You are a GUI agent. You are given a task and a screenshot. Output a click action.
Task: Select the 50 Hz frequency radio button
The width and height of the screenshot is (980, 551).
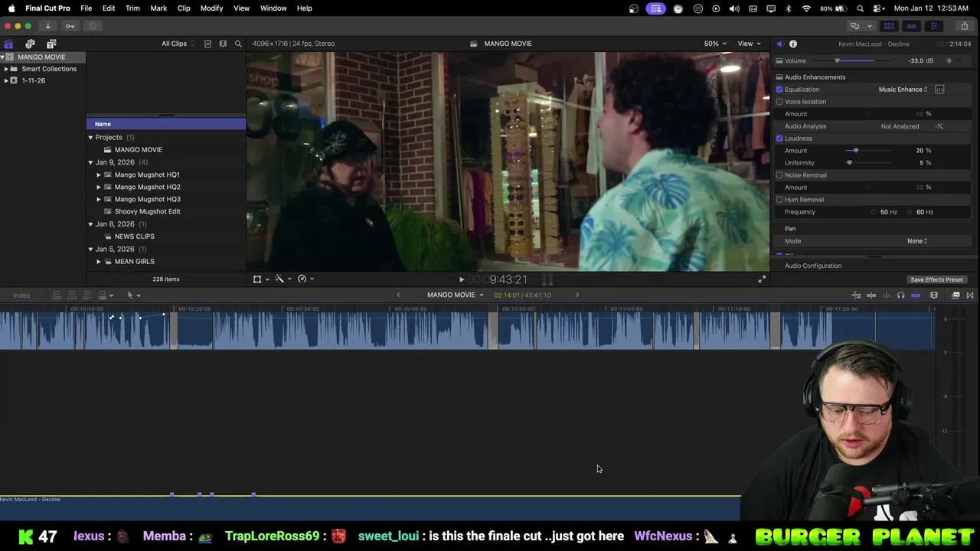pos(874,212)
